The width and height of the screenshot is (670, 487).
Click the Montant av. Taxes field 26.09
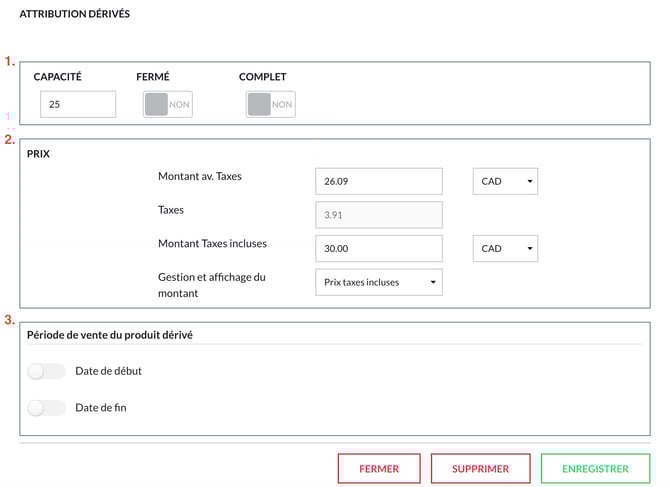coord(378,182)
